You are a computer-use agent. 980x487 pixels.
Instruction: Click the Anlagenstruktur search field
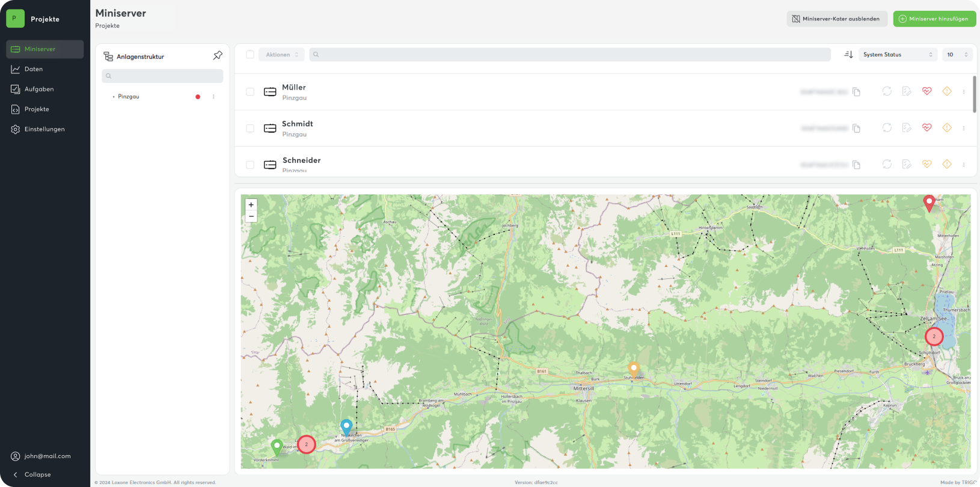click(x=162, y=76)
